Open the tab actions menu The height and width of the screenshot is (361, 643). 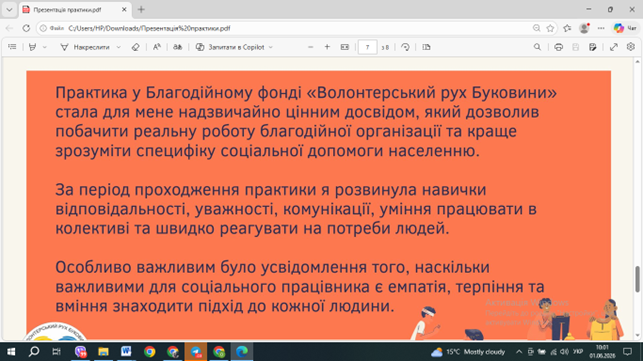point(9,9)
